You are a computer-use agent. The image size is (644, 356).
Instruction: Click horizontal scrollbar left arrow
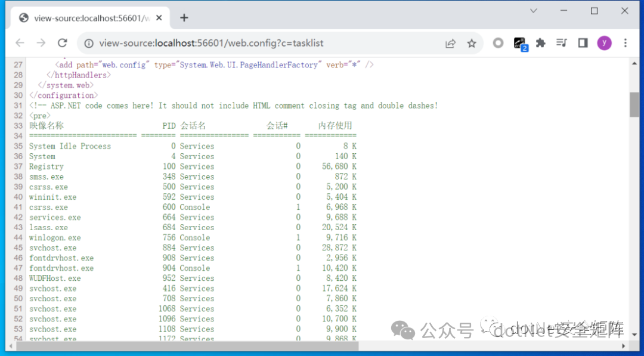tap(10, 346)
